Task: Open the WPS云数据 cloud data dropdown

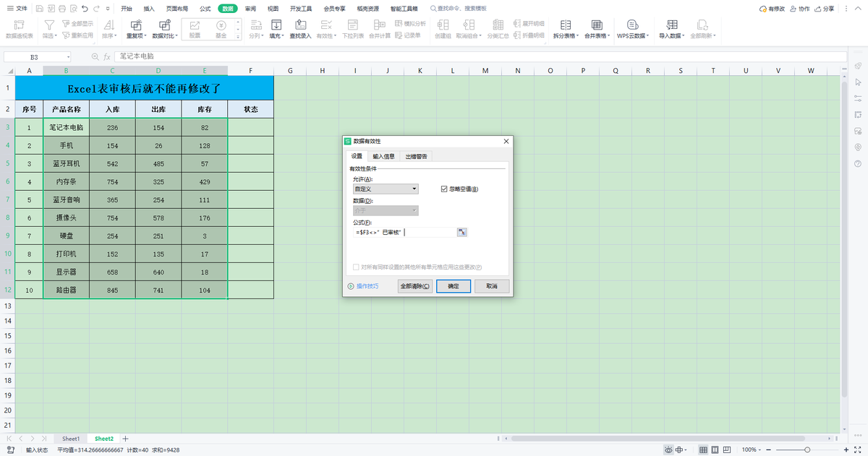Action: pos(633,29)
